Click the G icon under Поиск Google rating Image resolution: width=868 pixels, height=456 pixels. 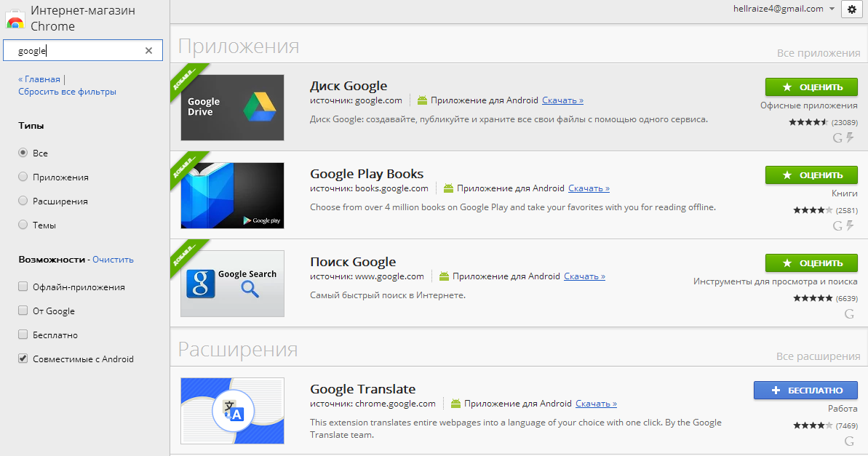tap(849, 313)
